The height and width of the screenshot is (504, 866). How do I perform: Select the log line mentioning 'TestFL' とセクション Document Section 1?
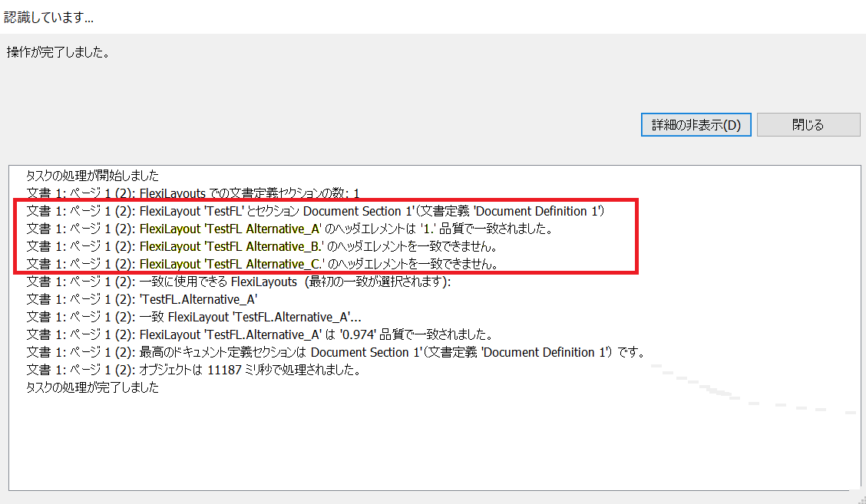(x=316, y=211)
